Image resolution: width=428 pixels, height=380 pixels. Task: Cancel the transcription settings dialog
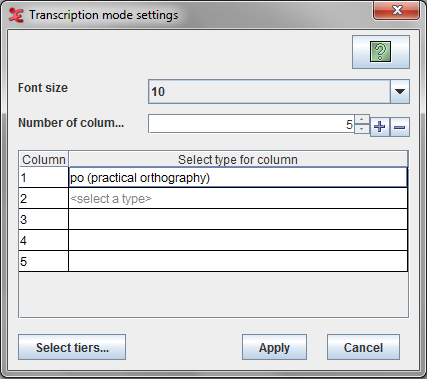(363, 347)
